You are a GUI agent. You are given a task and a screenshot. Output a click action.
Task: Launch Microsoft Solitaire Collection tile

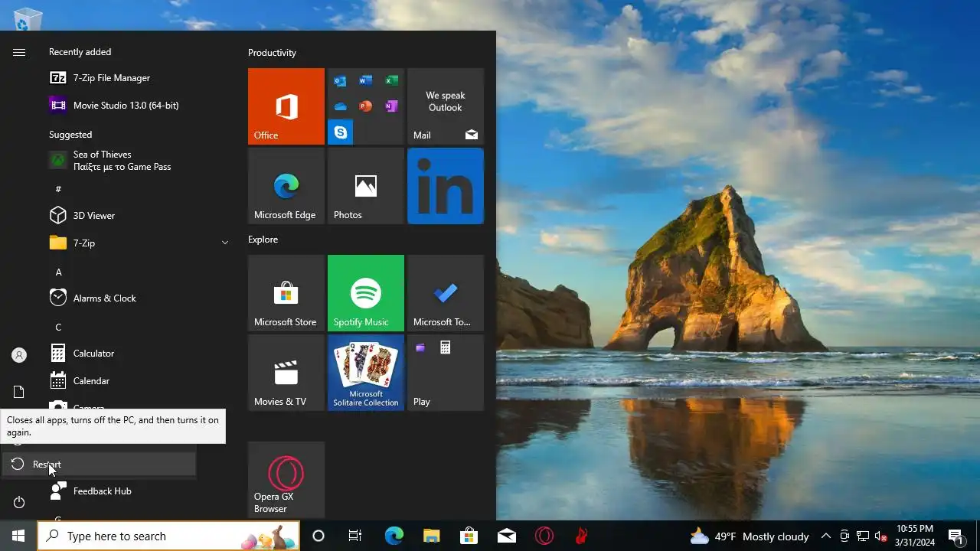click(x=366, y=373)
